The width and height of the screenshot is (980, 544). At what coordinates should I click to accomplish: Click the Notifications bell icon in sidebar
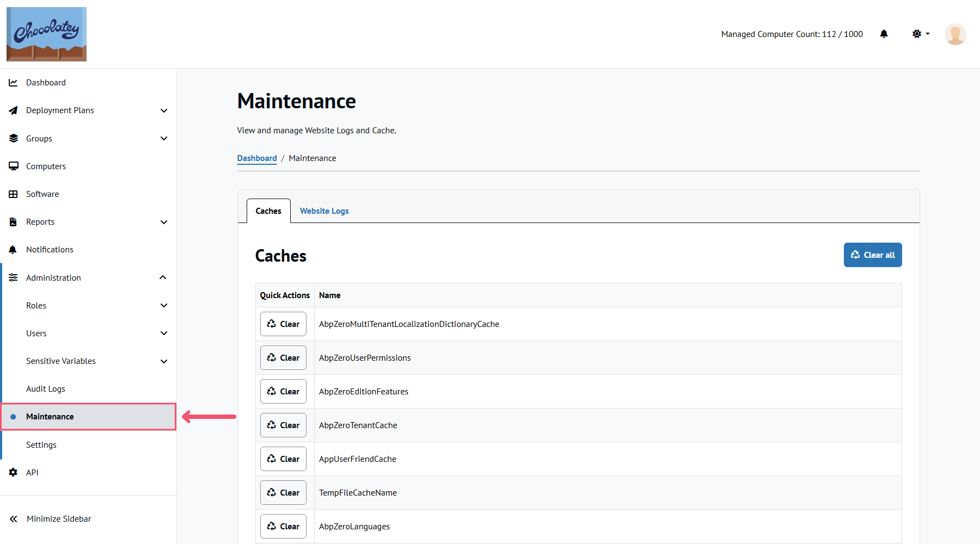(x=13, y=250)
